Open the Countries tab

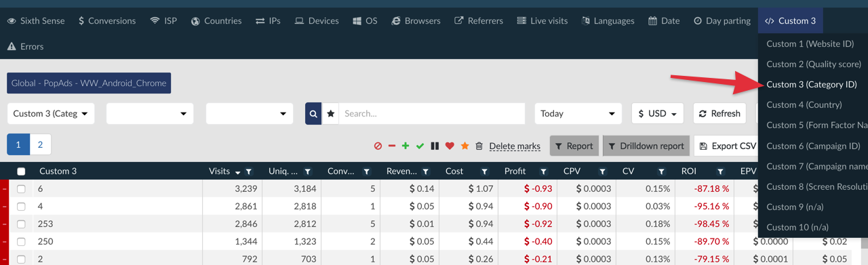click(x=216, y=21)
